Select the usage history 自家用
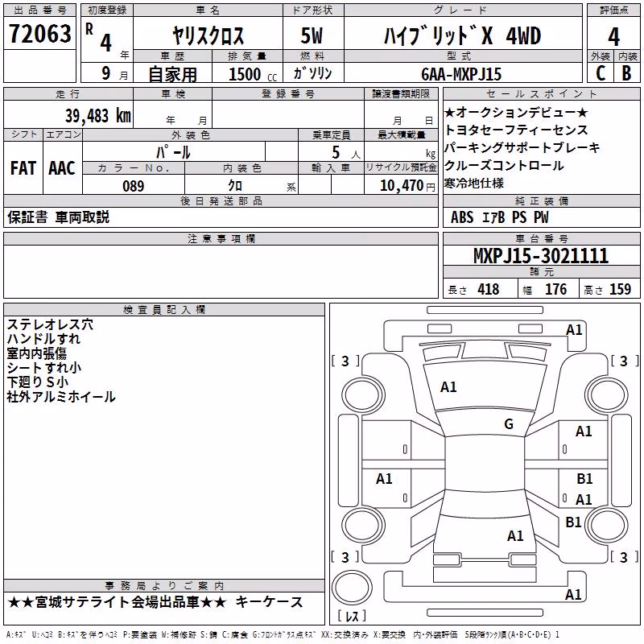Viewport: 644px width, 644px height. [172, 74]
